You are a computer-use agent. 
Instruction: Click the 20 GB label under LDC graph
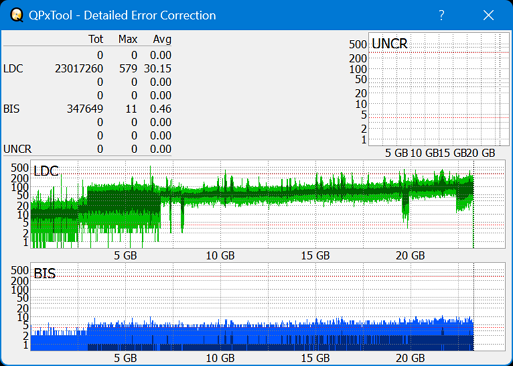410,256
